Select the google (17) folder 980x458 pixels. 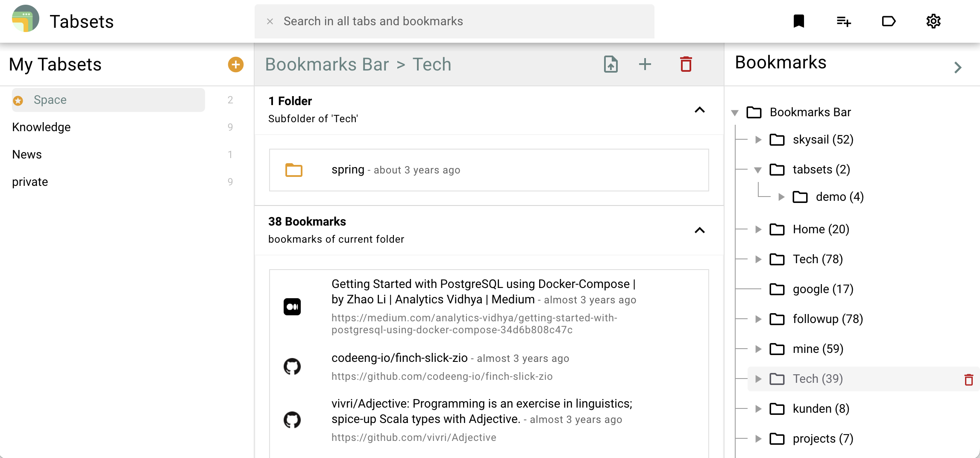[x=823, y=289]
